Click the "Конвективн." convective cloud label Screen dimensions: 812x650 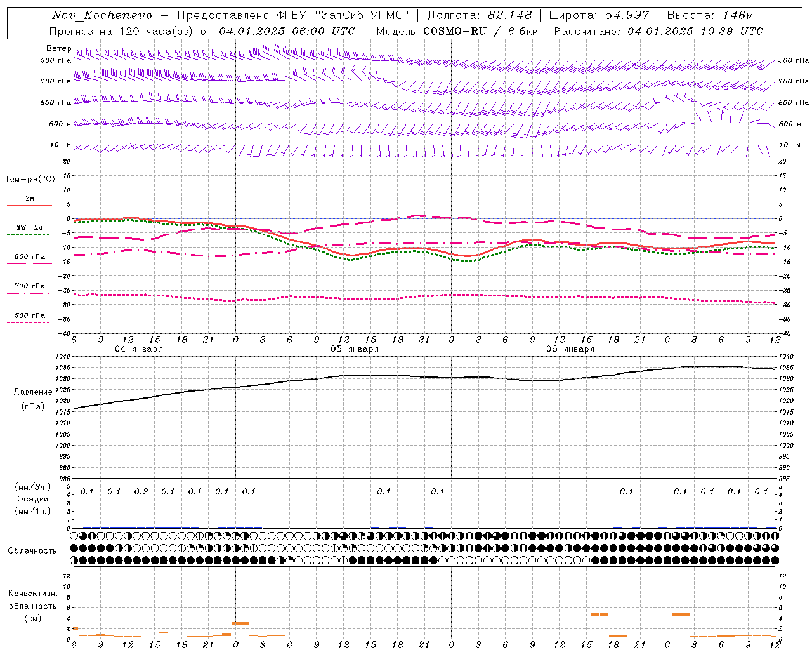(33, 594)
